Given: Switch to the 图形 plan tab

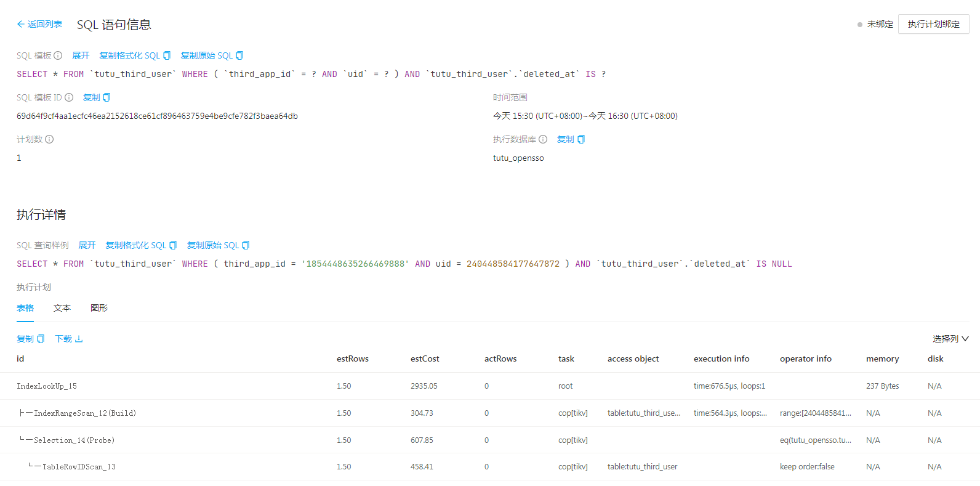Looking at the screenshot, I should 99,308.
